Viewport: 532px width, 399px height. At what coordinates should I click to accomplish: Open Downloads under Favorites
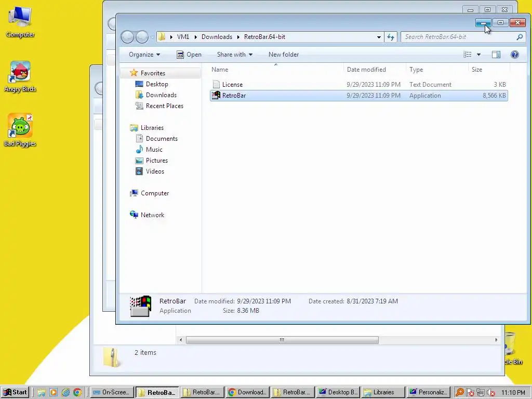[x=161, y=95]
